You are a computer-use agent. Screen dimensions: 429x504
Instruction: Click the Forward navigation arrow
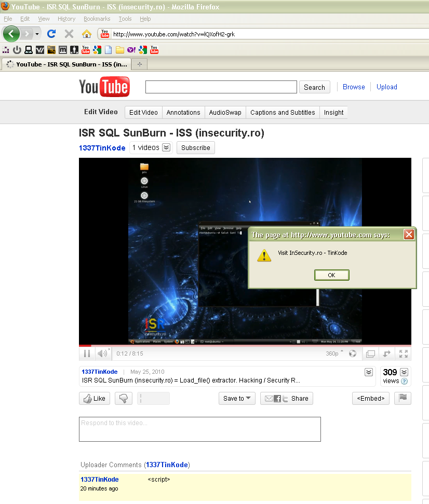tap(27, 33)
